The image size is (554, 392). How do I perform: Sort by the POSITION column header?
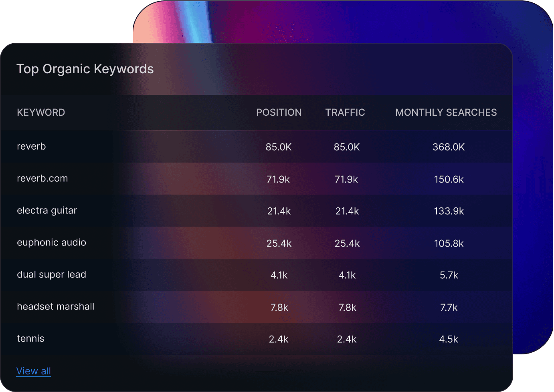point(279,112)
